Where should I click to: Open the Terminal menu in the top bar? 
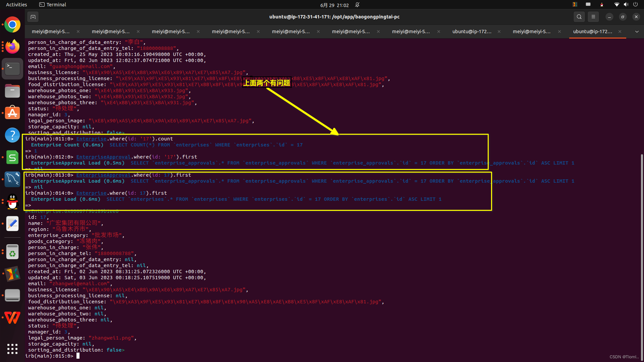pos(52,4)
